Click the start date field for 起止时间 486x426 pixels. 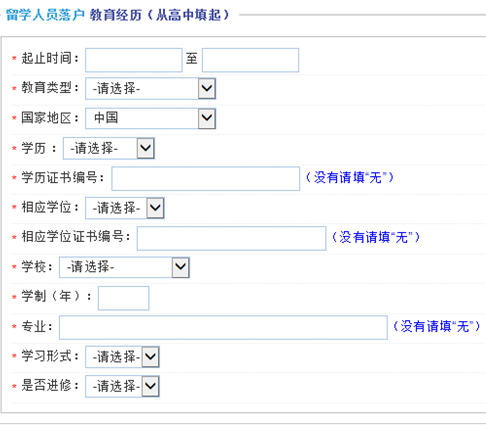(x=134, y=60)
